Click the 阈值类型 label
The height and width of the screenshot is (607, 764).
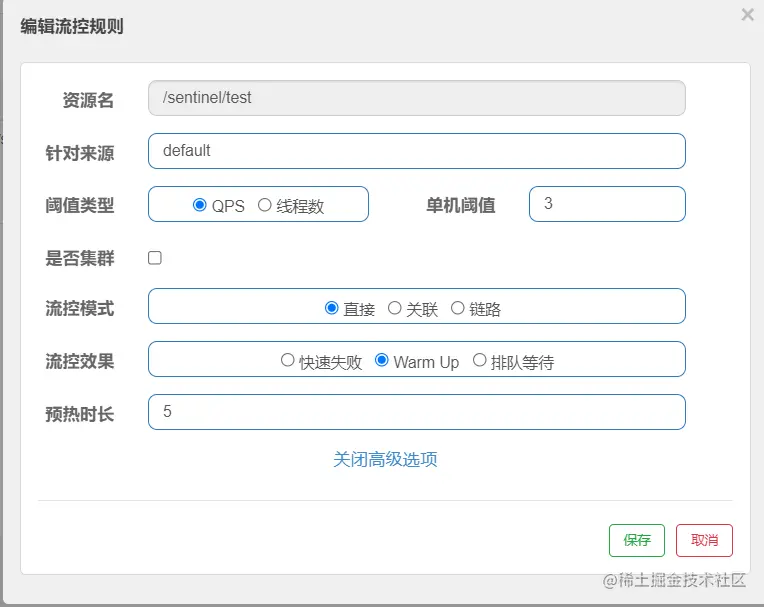coord(80,205)
